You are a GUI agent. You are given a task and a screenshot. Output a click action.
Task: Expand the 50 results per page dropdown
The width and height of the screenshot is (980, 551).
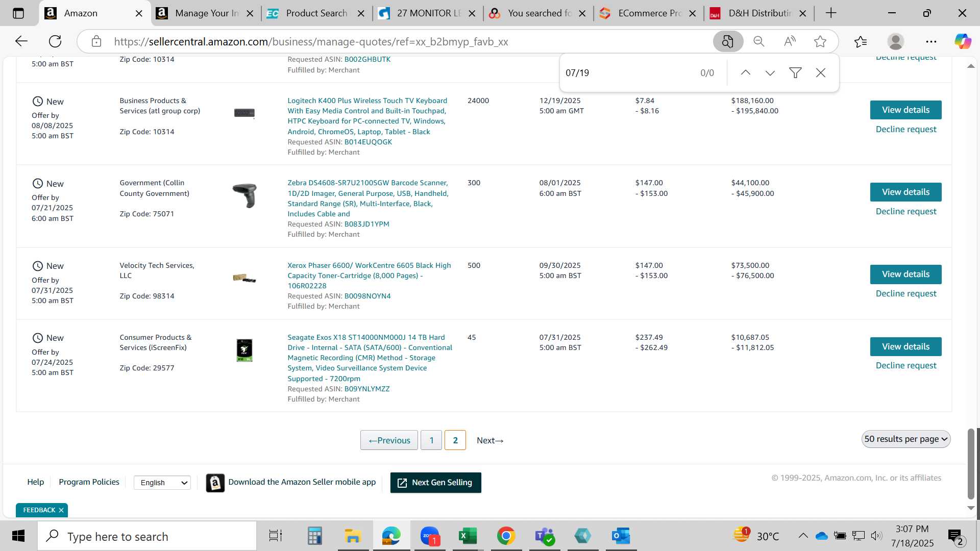coord(906,439)
